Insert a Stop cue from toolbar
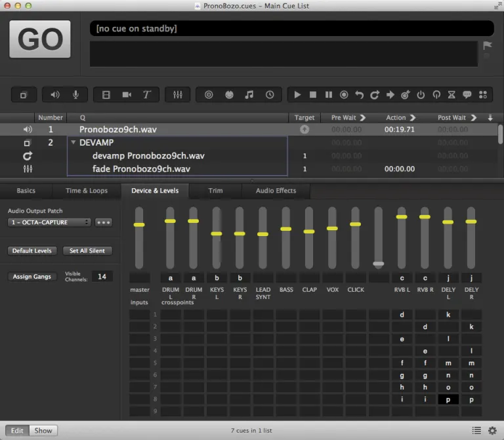Screen dimensions: 504x440 coord(313,95)
